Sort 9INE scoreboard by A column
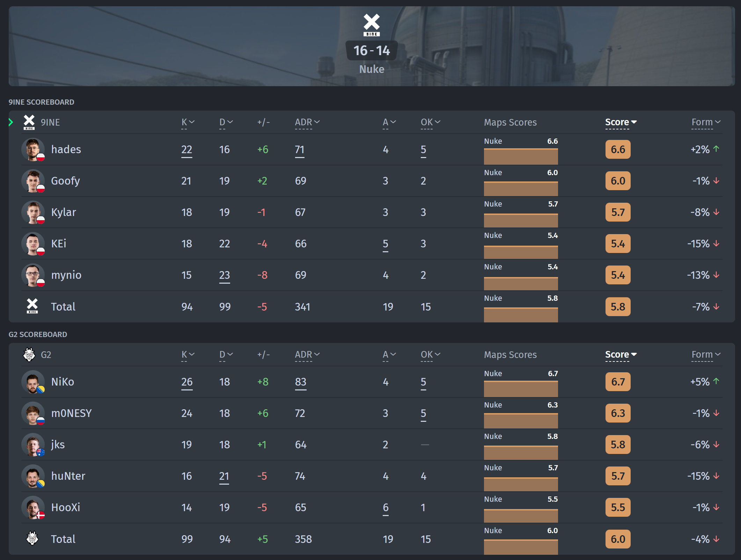The image size is (741, 560). click(389, 122)
